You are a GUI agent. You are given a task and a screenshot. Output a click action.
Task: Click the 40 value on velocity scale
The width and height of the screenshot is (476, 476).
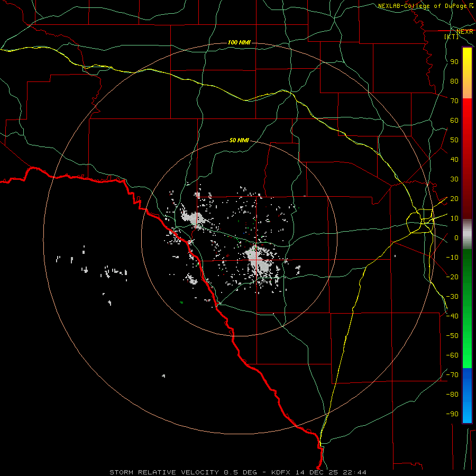point(454,160)
